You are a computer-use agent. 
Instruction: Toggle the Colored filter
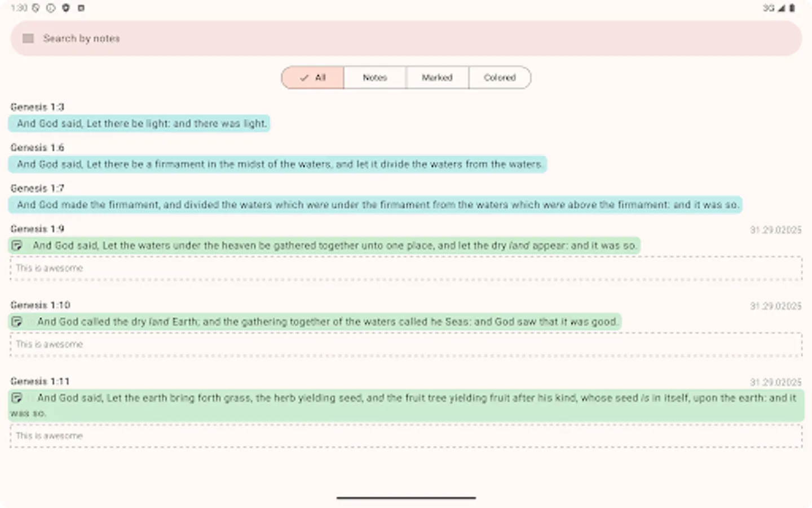(500, 77)
